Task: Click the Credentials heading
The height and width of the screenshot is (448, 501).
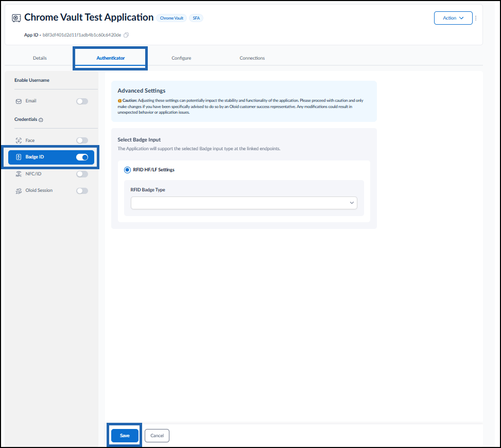Action: click(26, 119)
